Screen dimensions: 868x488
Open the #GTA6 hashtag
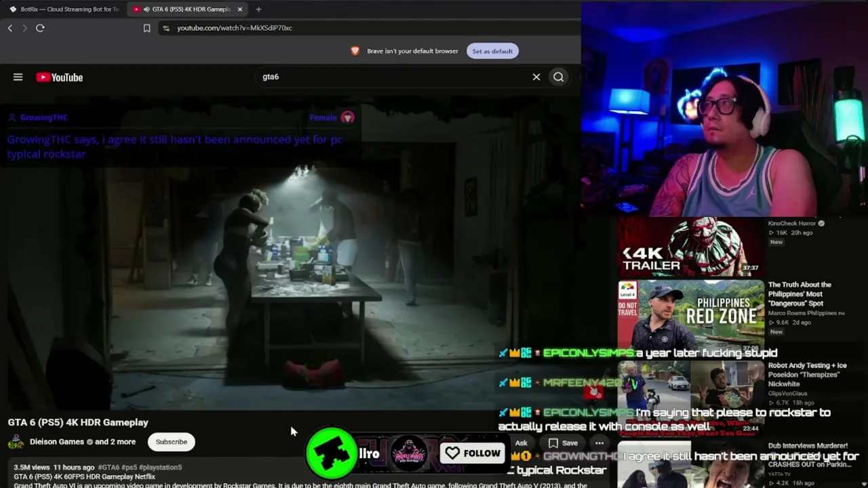(x=108, y=468)
